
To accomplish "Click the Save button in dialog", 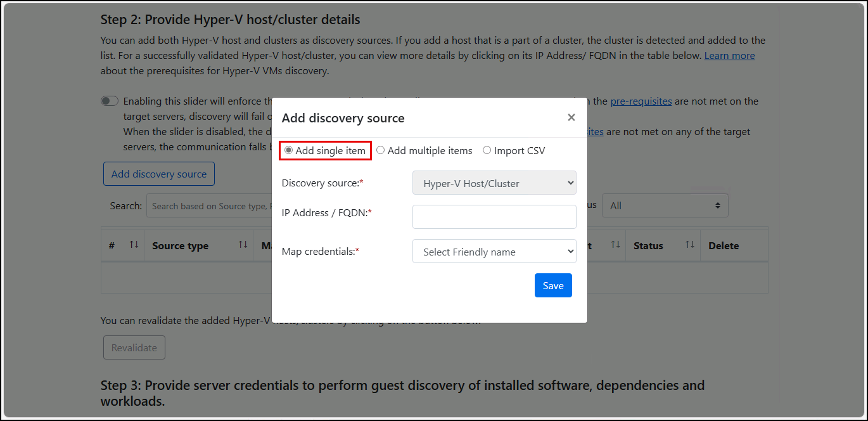I will [x=553, y=285].
